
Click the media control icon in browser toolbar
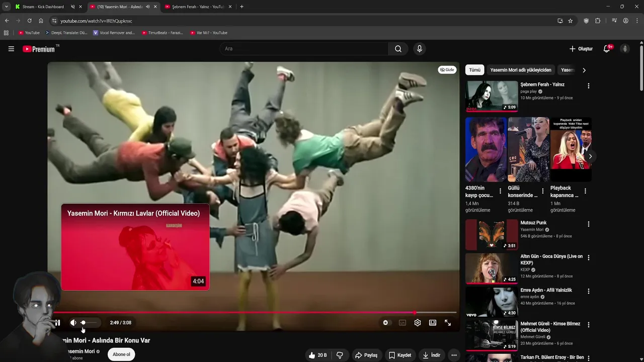tap(614, 21)
